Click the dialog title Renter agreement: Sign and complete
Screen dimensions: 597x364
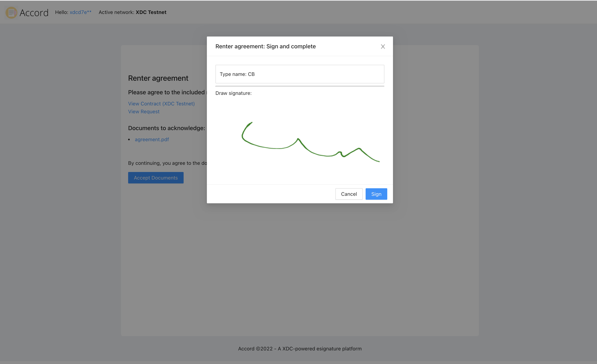pos(265,46)
